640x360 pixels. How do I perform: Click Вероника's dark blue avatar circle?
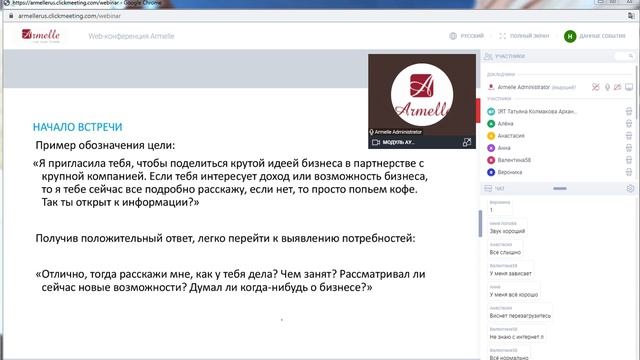[x=491, y=172]
